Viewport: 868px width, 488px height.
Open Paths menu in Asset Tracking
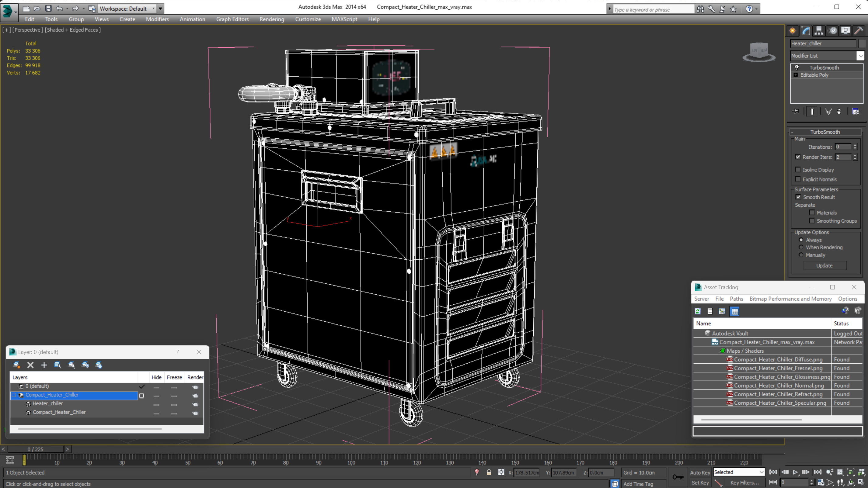[736, 299]
